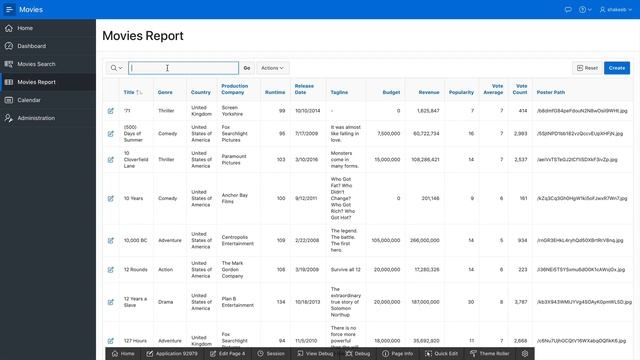Edit the 10 Cloverfield Lane row

[x=111, y=160]
